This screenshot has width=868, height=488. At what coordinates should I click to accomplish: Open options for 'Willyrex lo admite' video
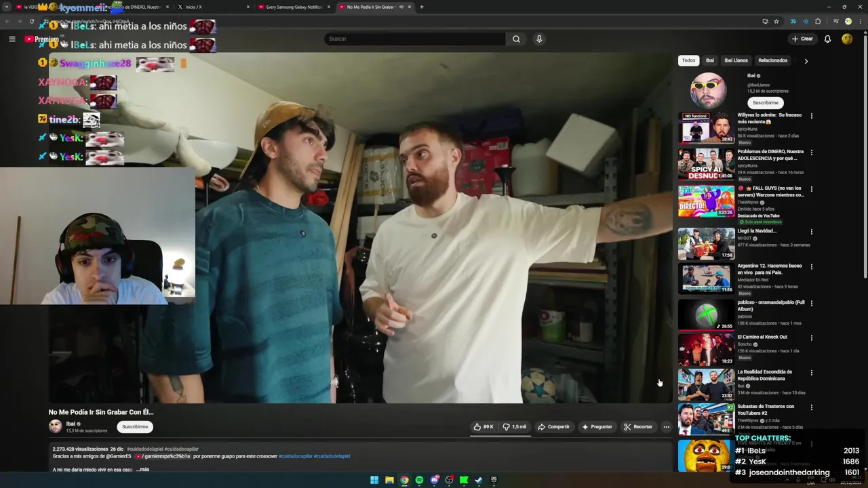pyautogui.click(x=811, y=116)
